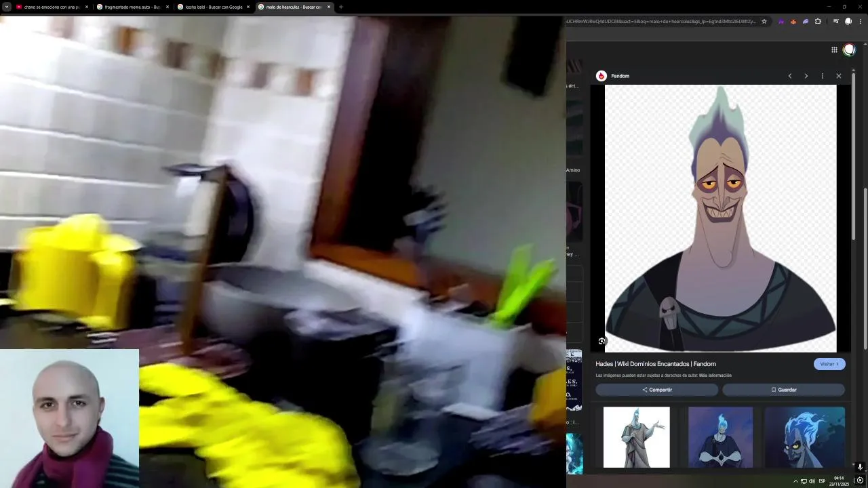Screen dimensions: 868x488
Task: Switch to the 'chano se emociona' YouTube tab
Action: coord(52,7)
